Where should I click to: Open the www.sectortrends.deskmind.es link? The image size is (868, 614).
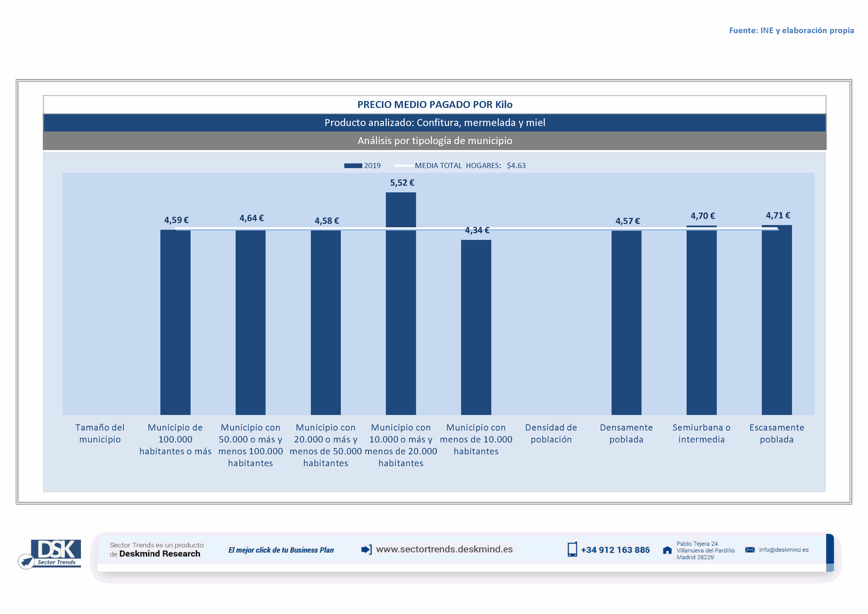tap(444, 549)
